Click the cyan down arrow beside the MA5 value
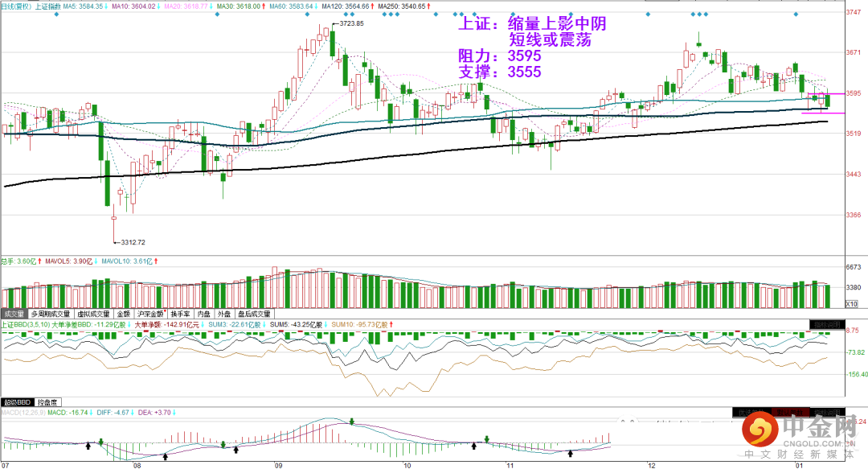 click(106, 6)
